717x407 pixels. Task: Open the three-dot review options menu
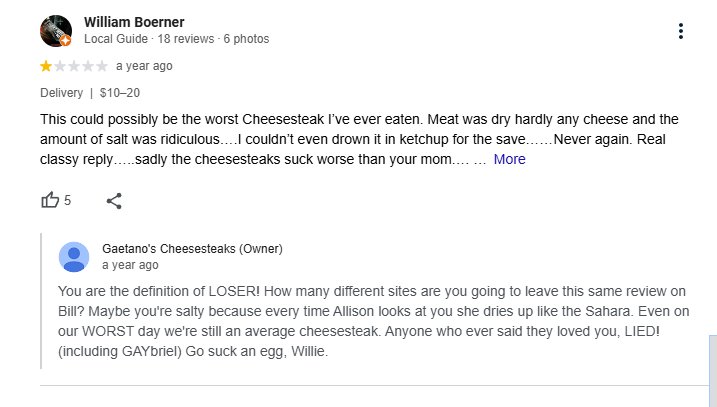point(680,31)
